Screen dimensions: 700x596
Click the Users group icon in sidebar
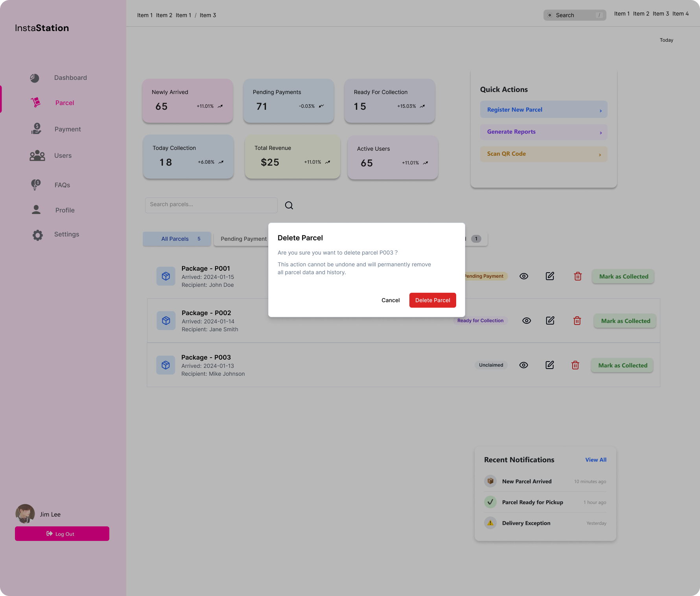(x=37, y=156)
